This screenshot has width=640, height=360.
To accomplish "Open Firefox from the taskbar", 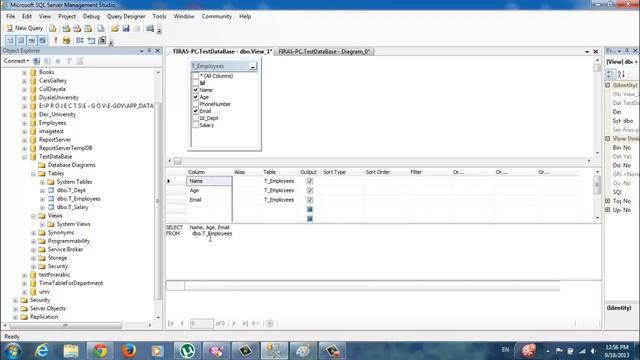I will [x=129, y=351].
